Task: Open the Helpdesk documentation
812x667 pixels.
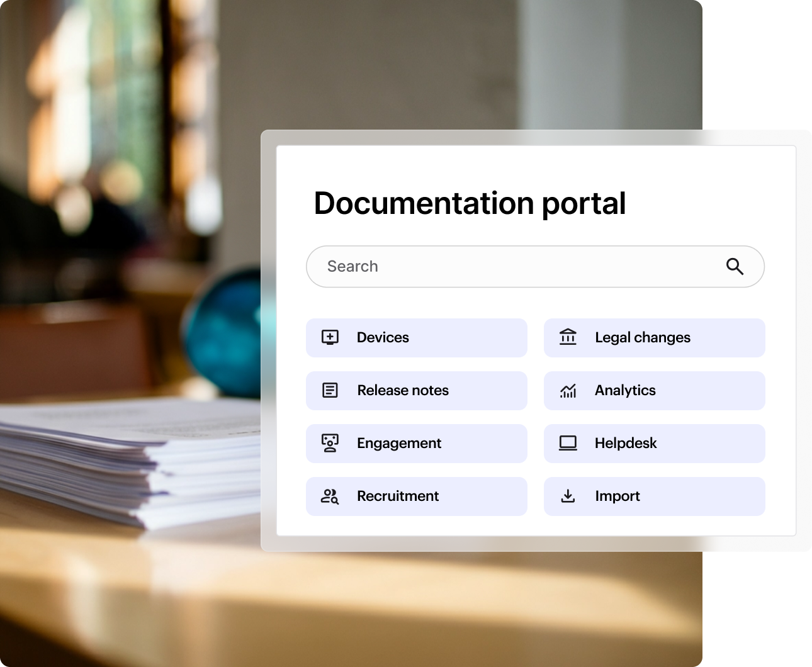Action: coord(626,444)
